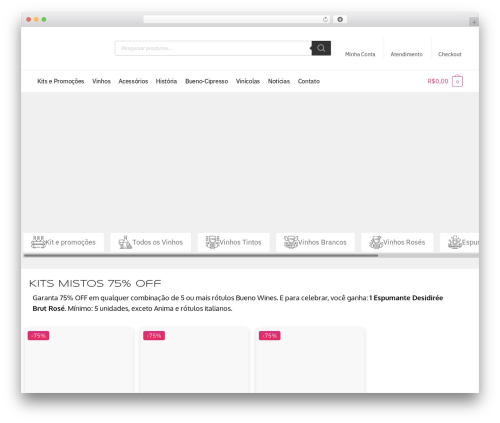Open the Bueno-Cipresso menu item
Image resolution: width=500 pixels, height=423 pixels.
coord(207,81)
